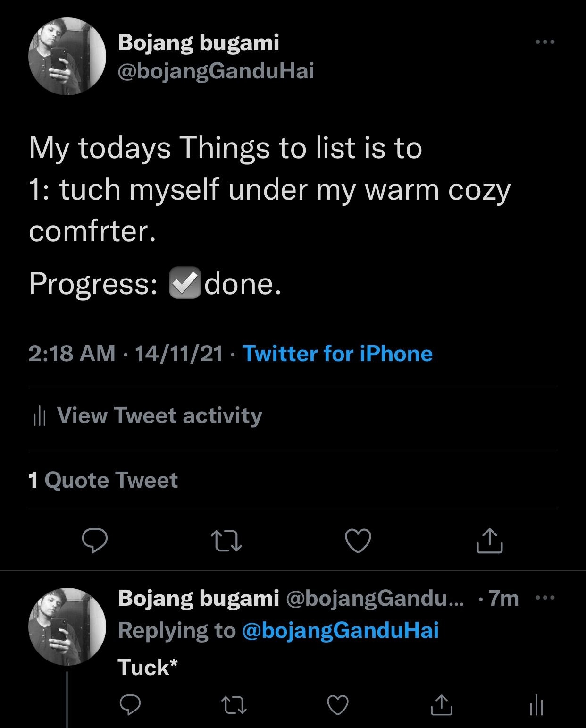586x728 pixels.
Task: Open more options for the main tweet
Action: pyautogui.click(x=545, y=42)
